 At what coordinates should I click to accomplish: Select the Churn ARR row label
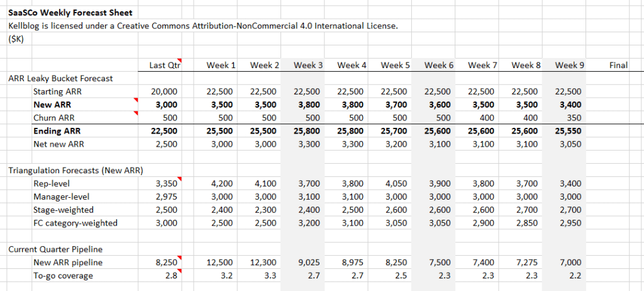(x=54, y=118)
